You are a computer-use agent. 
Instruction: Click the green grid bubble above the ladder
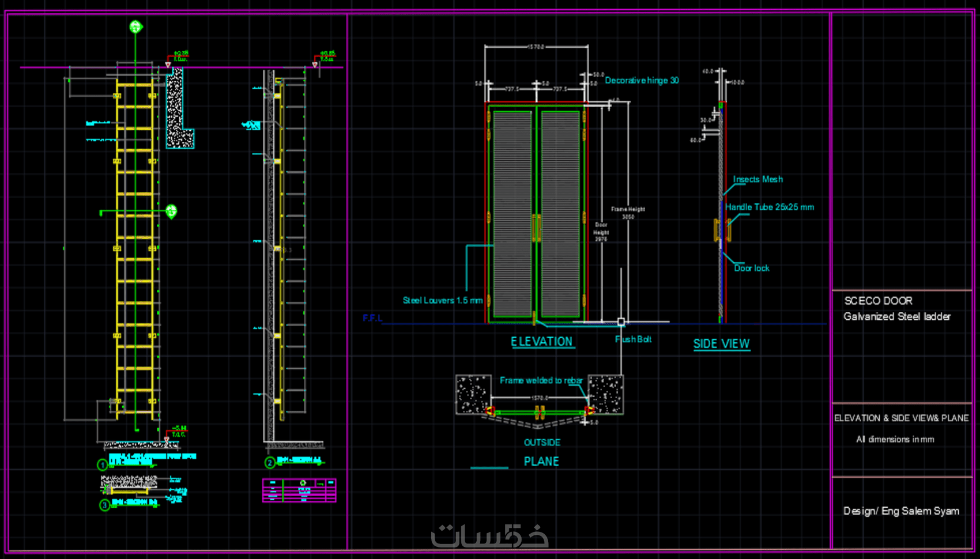[135, 27]
